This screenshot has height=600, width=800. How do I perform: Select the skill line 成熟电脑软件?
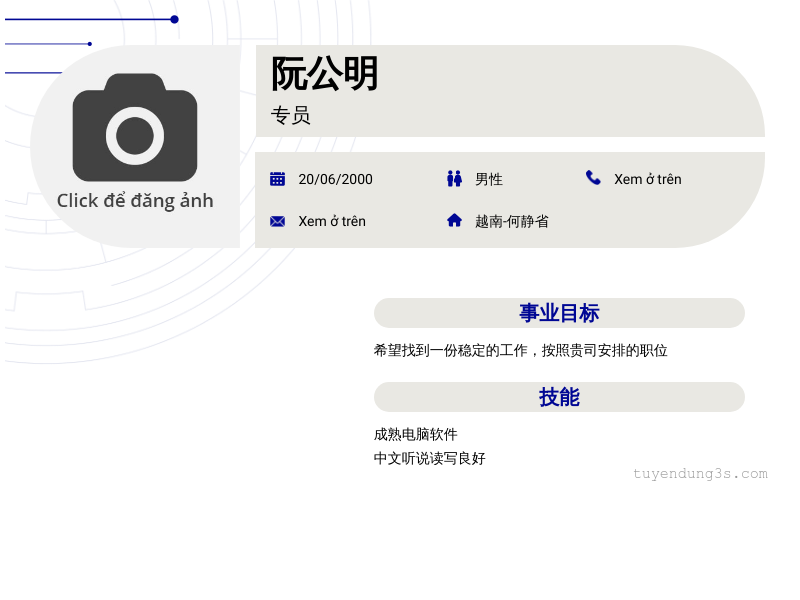tap(416, 434)
